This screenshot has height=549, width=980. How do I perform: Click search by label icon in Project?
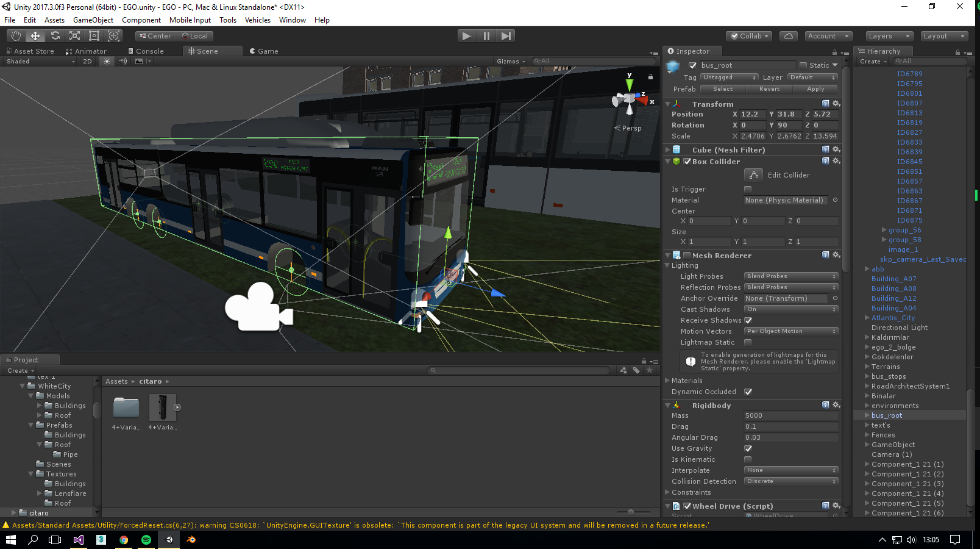coord(636,370)
